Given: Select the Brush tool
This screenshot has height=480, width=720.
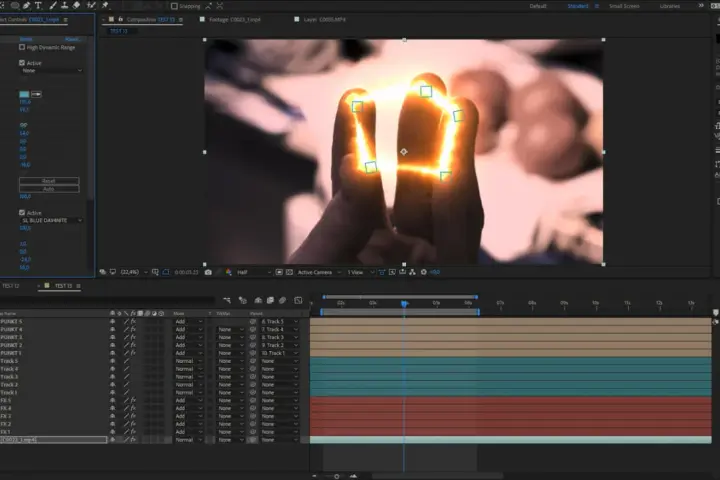Looking at the screenshot, I should point(53,6).
